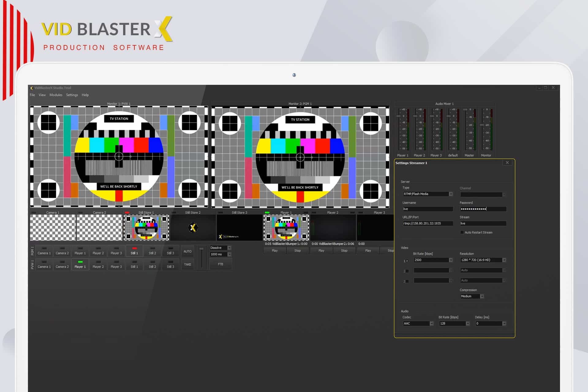588x392 pixels.
Task: Close the Settings Streamer 1 dialog
Action: coord(507,163)
